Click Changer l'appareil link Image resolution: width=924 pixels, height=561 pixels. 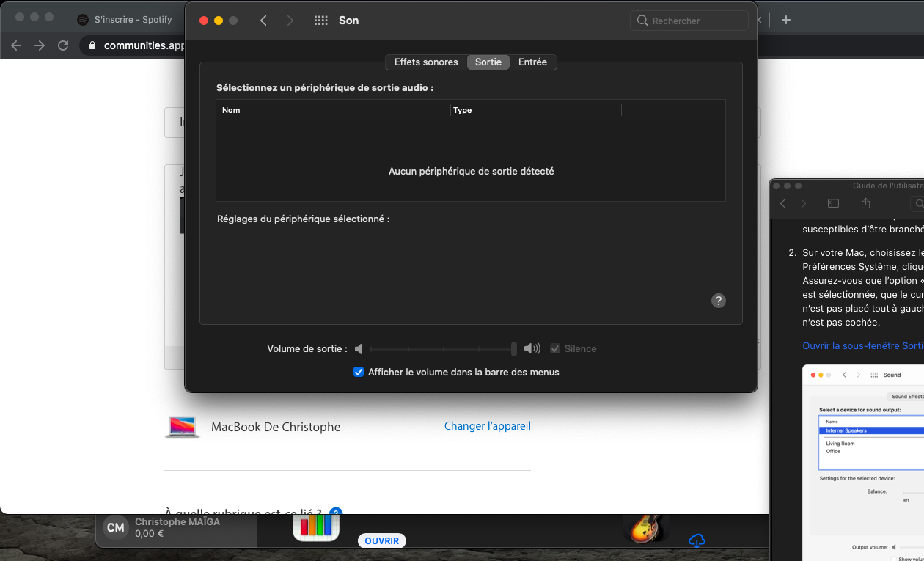[x=488, y=426]
